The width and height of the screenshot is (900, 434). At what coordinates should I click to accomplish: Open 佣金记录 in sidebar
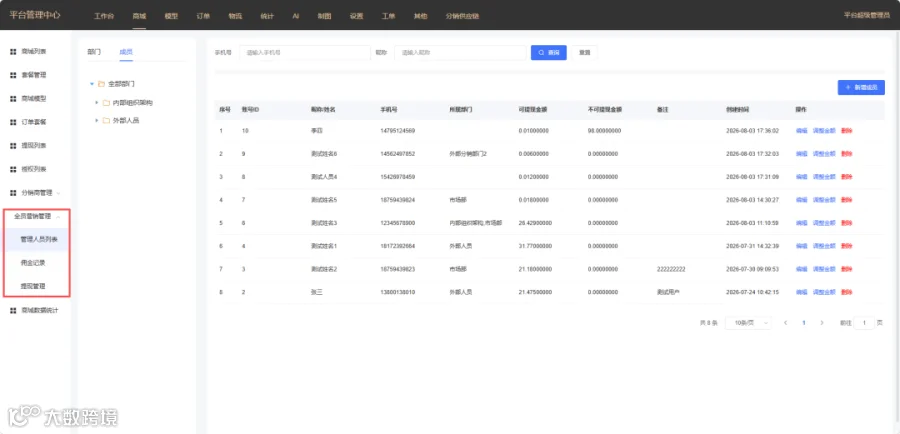coord(33,263)
